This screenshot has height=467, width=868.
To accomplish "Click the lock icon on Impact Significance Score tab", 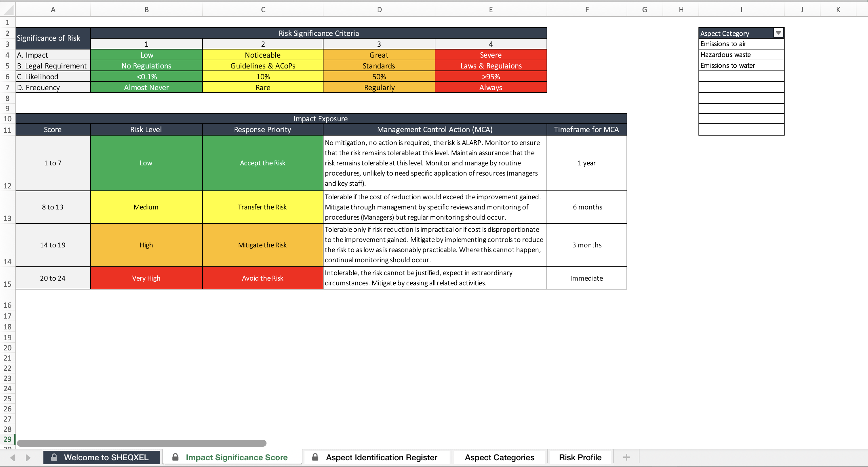I will 175,457.
